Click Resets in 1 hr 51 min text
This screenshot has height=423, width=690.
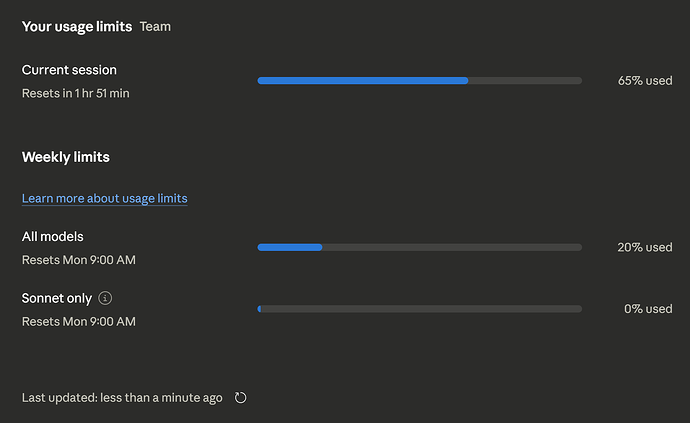point(76,93)
